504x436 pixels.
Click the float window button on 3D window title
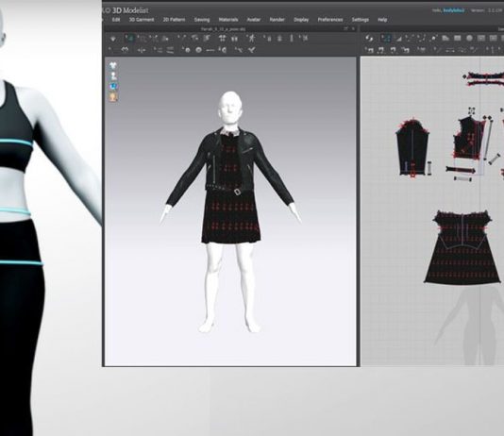[x=345, y=28]
